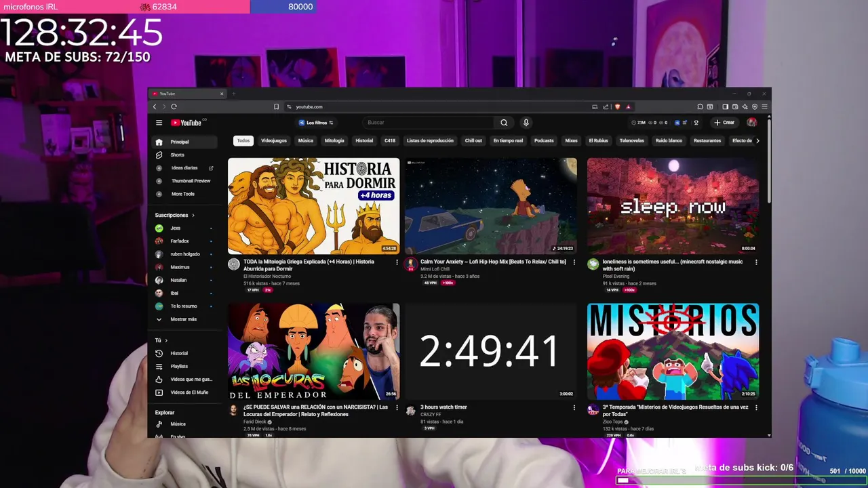Open options for Misterios de Videojuegos video
Image resolution: width=868 pixels, height=488 pixels.
[756, 408]
